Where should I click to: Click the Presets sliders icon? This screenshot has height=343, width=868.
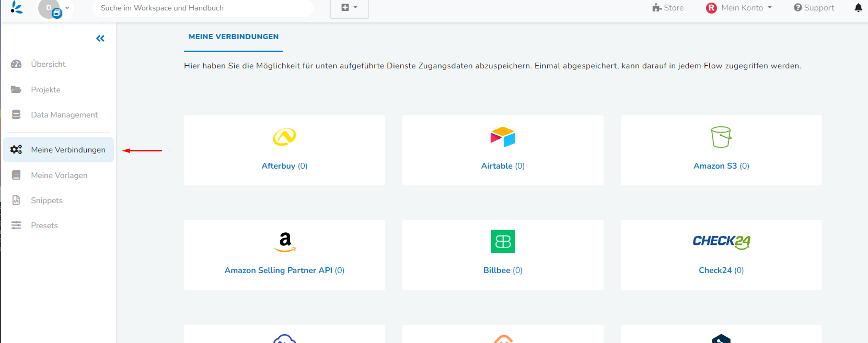pyautogui.click(x=16, y=225)
